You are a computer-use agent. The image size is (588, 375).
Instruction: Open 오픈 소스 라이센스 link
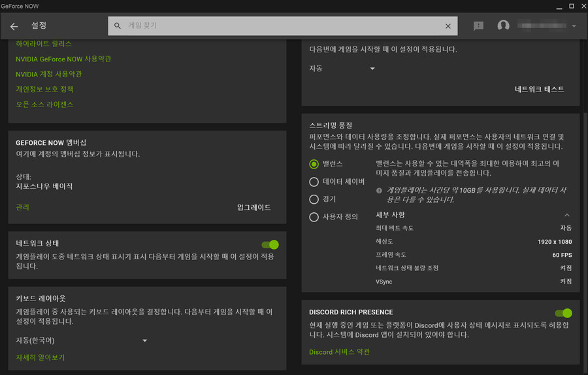click(44, 105)
